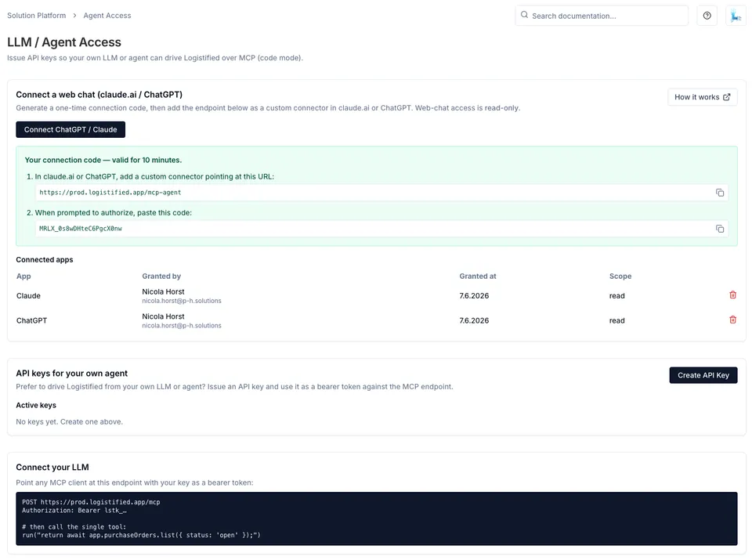Click the Connected apps heading

(45, 260)
